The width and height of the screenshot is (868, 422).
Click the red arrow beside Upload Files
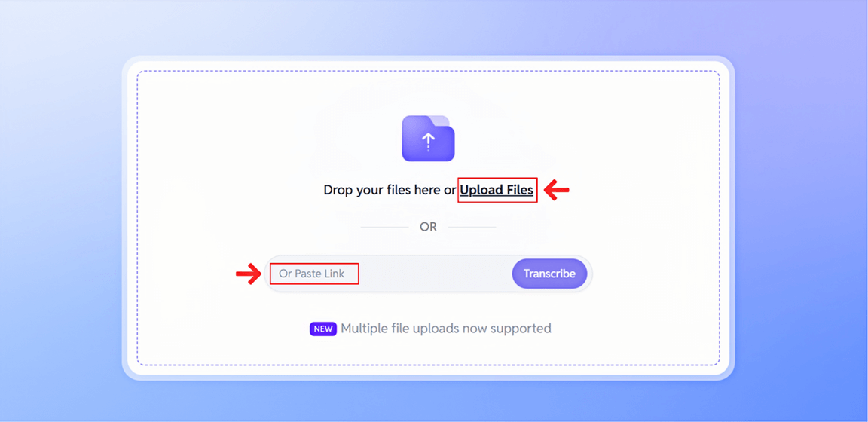coord(556,191)
